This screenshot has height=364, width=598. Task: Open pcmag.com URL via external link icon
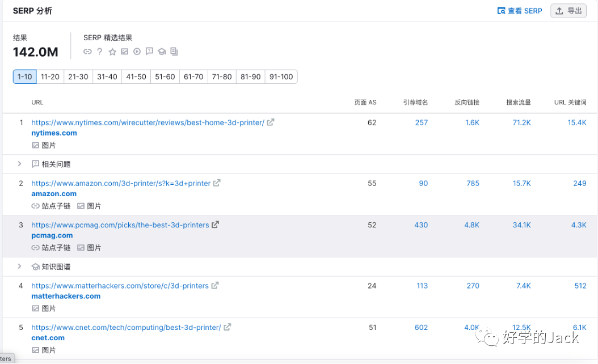[215, 225]
